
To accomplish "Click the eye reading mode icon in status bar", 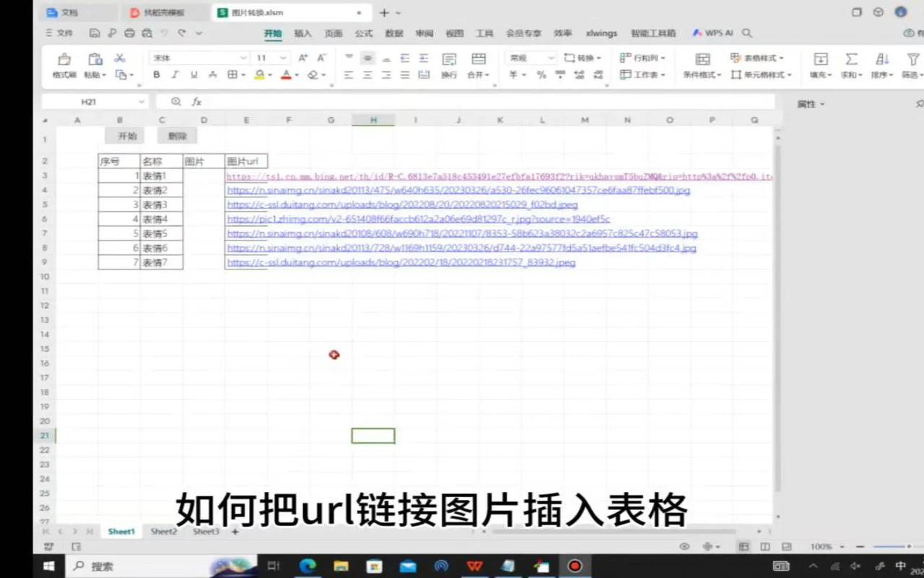I will 684,547.
